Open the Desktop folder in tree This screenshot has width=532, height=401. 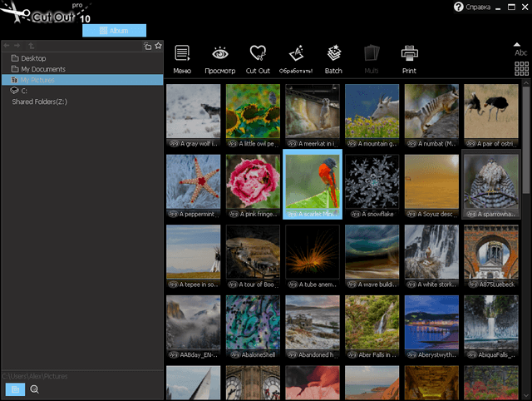point(33,58)
